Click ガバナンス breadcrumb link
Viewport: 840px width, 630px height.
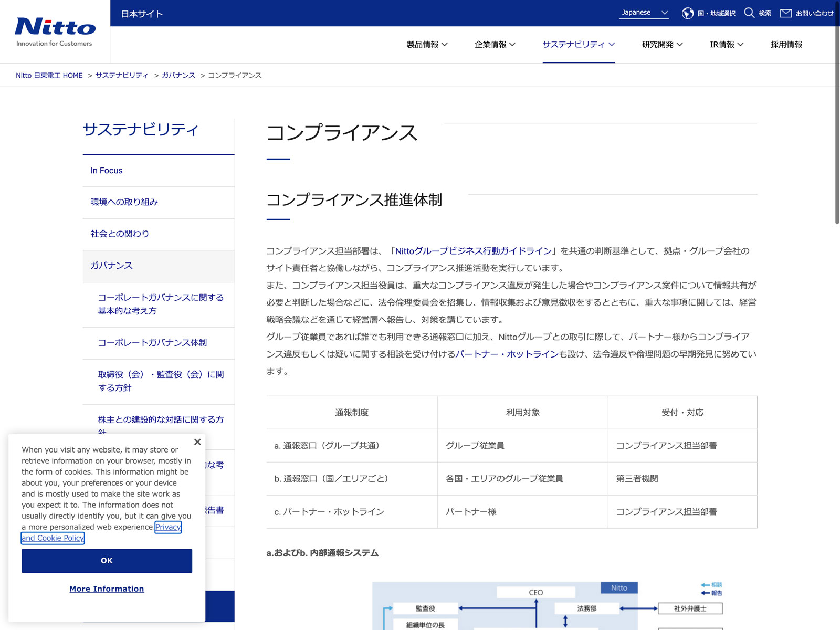pos(178,76)
